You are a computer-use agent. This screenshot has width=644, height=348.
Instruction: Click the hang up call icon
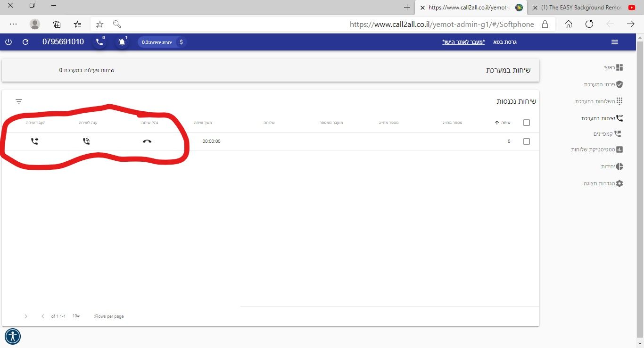point(147,141)
